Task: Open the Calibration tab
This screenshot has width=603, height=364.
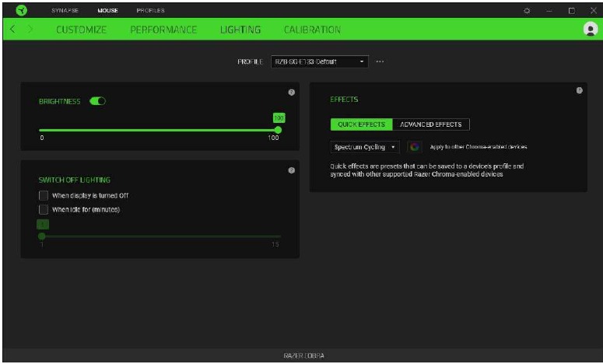Action: 312,30
